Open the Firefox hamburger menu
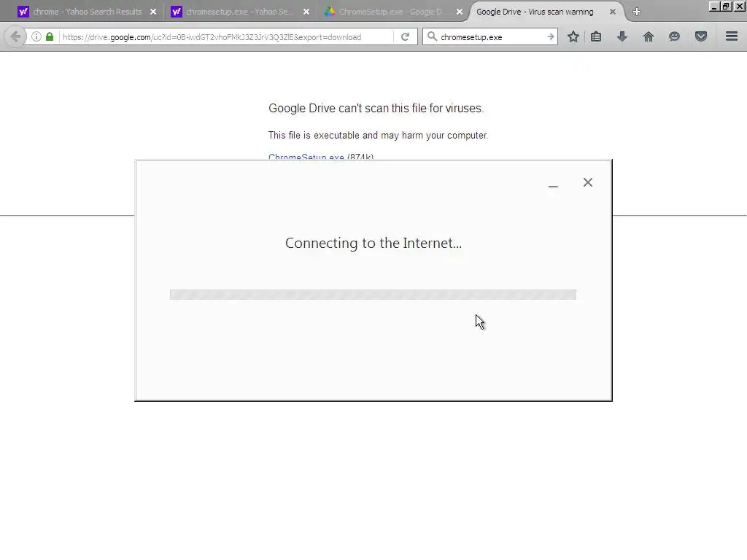Screen dimensions: 747x560 [732, 36]
